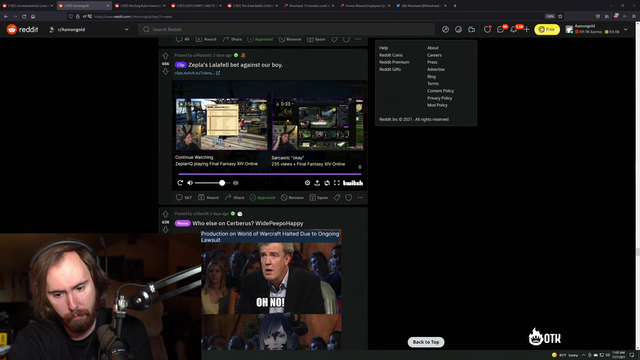Upvote the Zepla's Lalafell bet post
Image resolution: width=640 pixels, height=360 pixels.
pos(165,56)
